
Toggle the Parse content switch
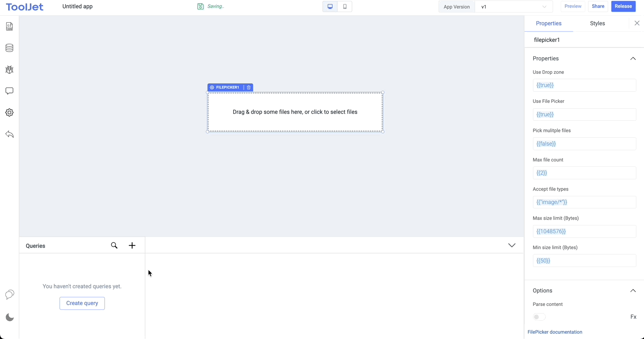click(x=539, y=317)
